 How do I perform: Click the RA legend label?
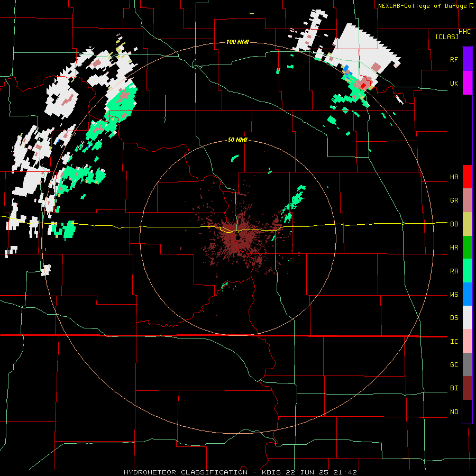pos(454,271)
